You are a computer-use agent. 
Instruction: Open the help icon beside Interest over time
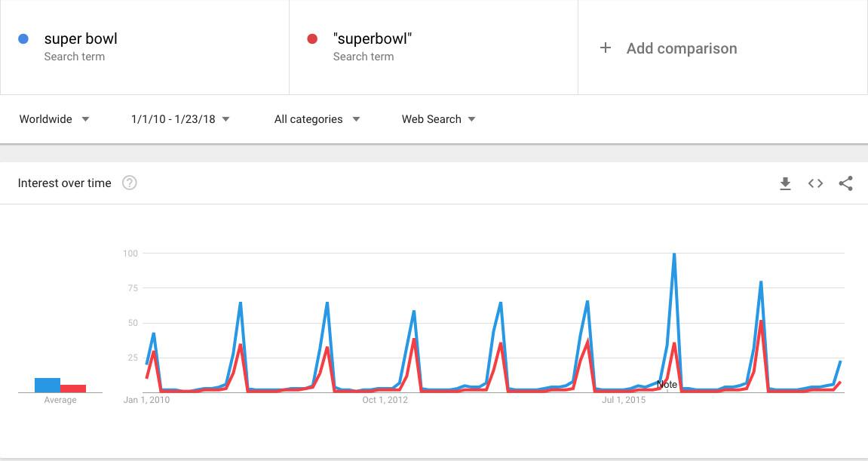coord(129,183)
